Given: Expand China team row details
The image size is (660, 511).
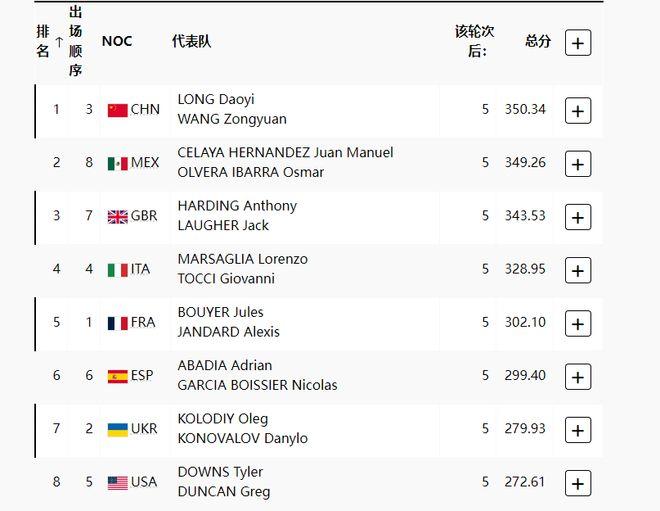Looking at the screenshot, I should (577, 110).
